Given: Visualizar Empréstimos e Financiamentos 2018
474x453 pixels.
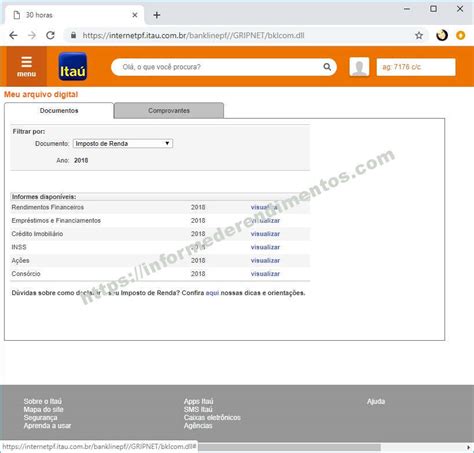Looking at the screenshot, I should point(265,221).
